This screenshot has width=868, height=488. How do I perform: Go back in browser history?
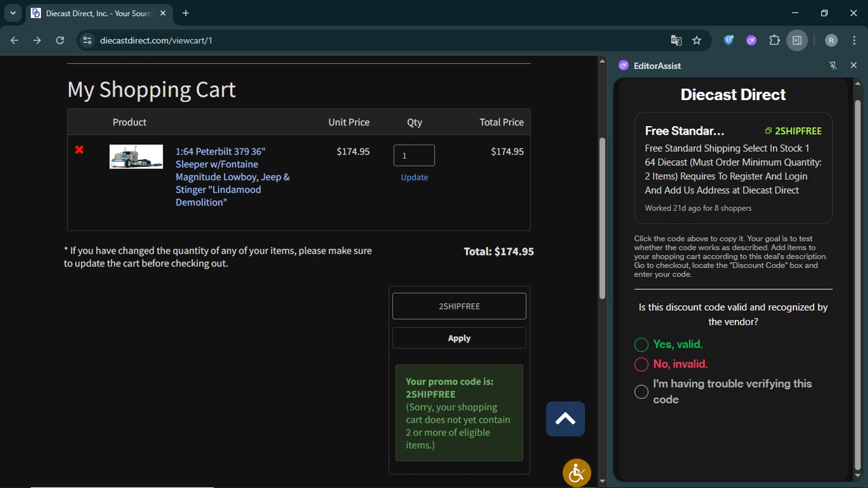[14, 41]
